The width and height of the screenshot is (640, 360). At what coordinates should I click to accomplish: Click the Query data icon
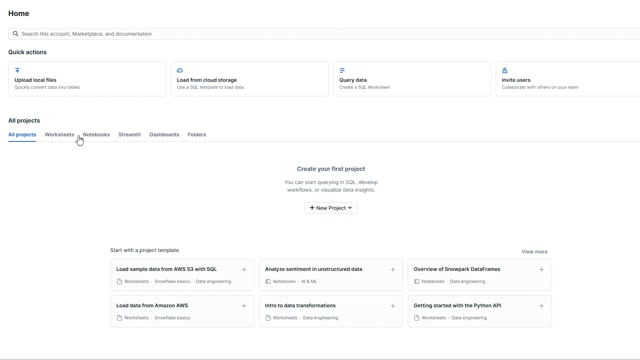click(x=342, y=70)
